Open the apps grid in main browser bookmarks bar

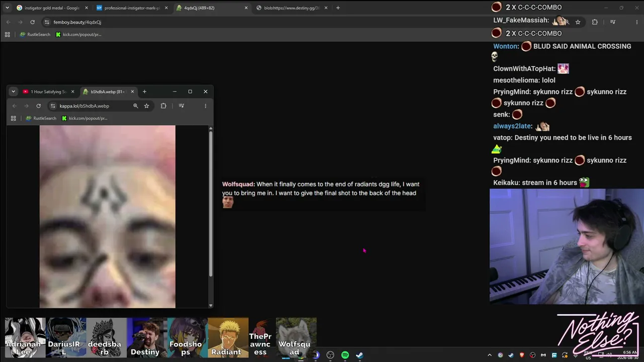pyautogui.click(x=7, y=35)
